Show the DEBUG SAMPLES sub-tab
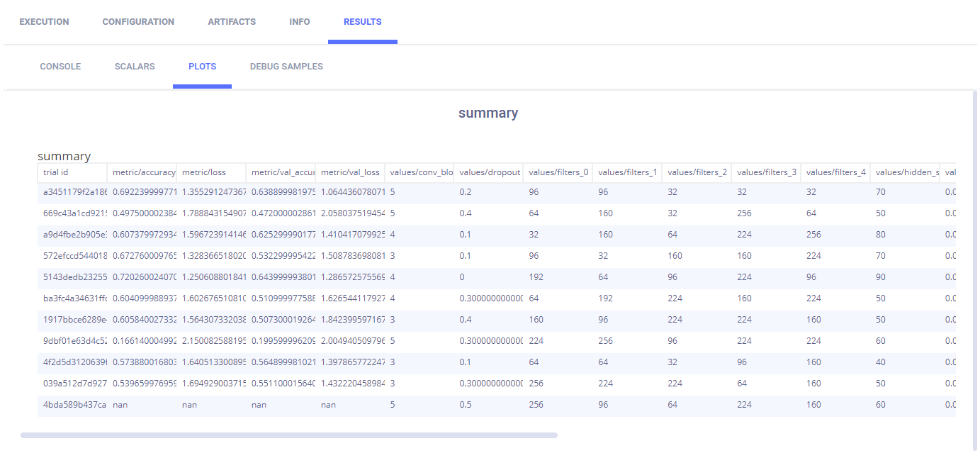This screenshot has width=980, height=458. (x=286, y=67)
